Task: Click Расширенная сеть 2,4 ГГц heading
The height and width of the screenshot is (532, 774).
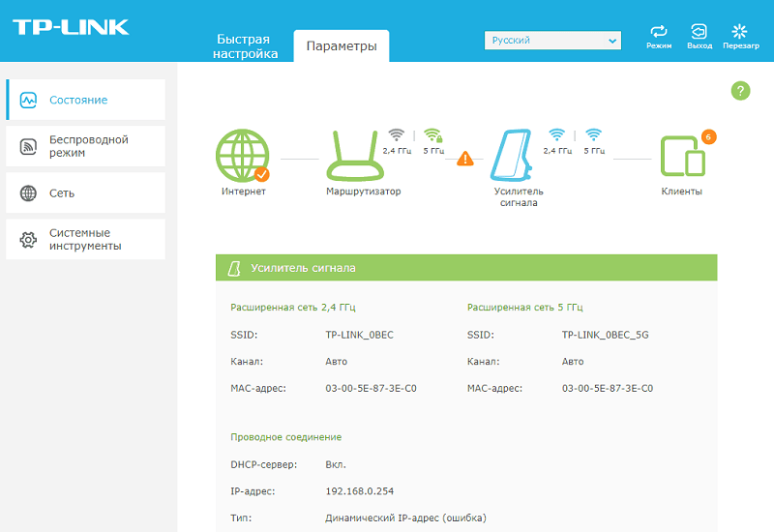Action: pyautogui.click(x=293, y=308)
